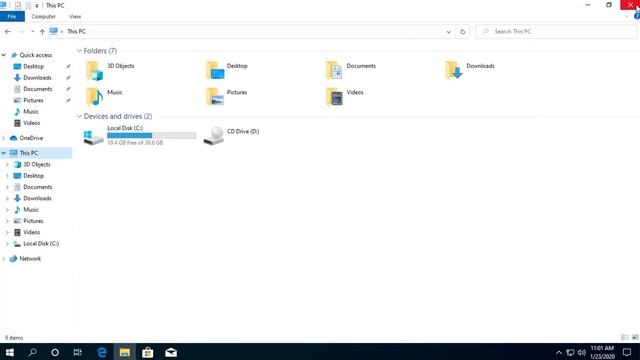Open the View ribbon tab

pos(75,16)
